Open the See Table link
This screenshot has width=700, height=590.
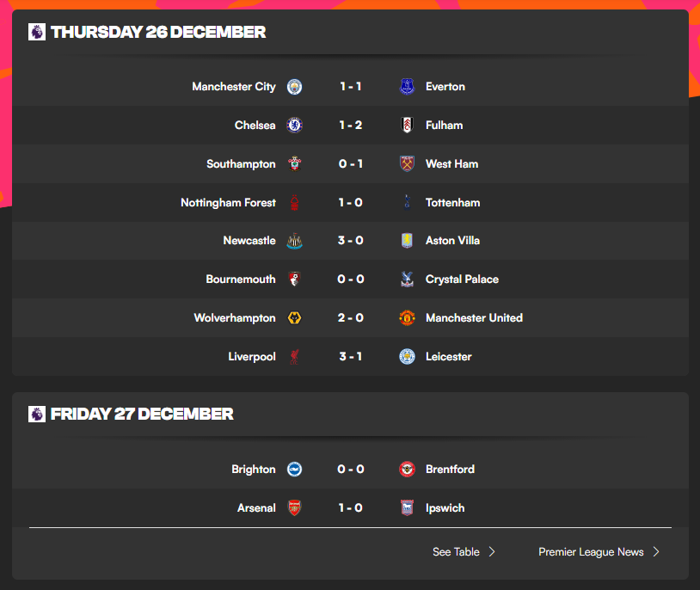click(456, 552)
